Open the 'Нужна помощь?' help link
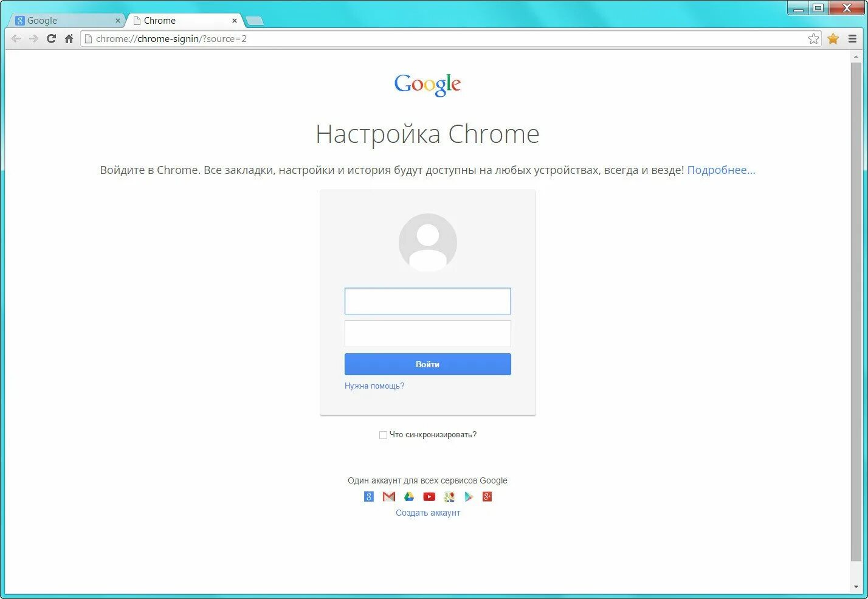 click(374, 386)
